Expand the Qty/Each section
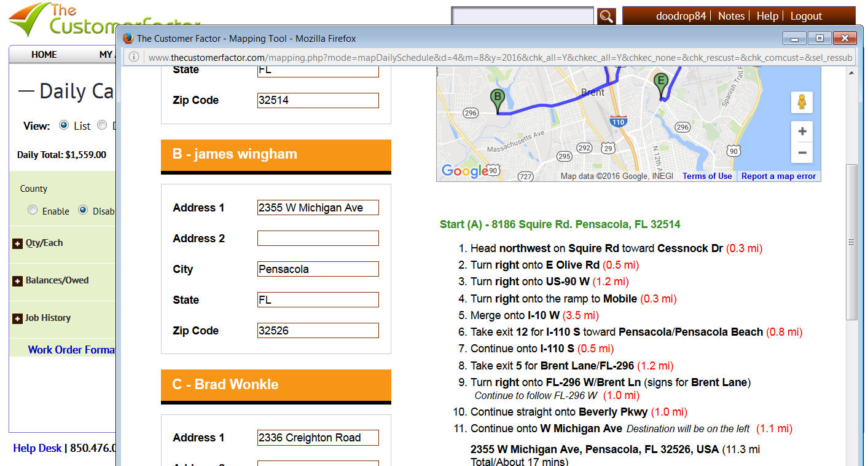 point(18,243)
